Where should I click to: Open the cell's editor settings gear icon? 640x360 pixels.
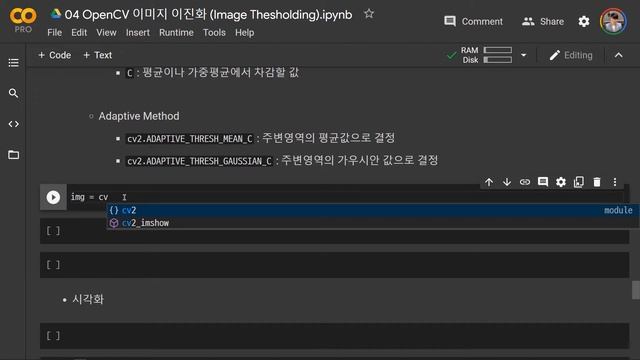(x=561, y=182)
